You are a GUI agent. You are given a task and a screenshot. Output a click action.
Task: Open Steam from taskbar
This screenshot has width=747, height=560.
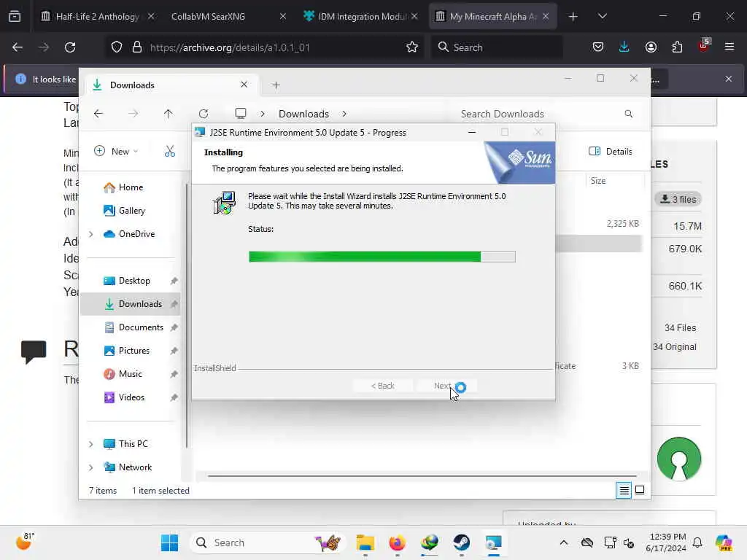point(461,542)
